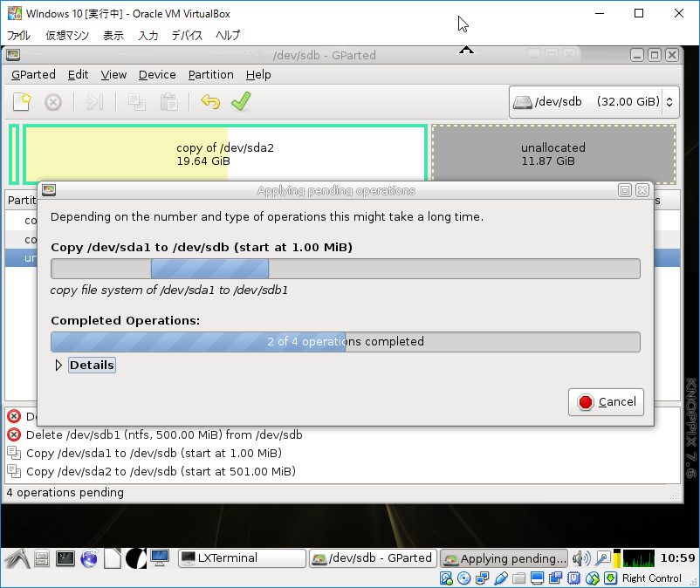Click the VirtualBox CPU chip indicator icon
The image size is (700, 588).
(573, 578)
